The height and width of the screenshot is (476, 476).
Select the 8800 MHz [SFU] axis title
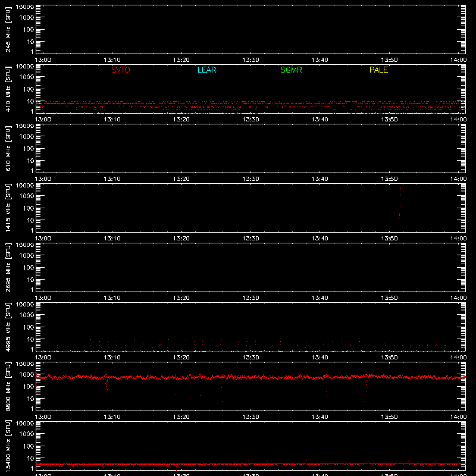click(x=8, y=386)
